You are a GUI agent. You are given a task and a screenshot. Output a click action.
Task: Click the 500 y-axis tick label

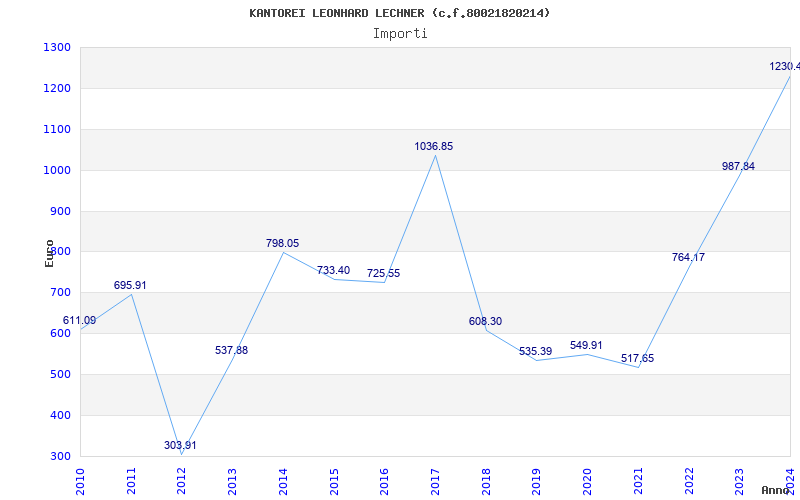click(x=60, y=374)
